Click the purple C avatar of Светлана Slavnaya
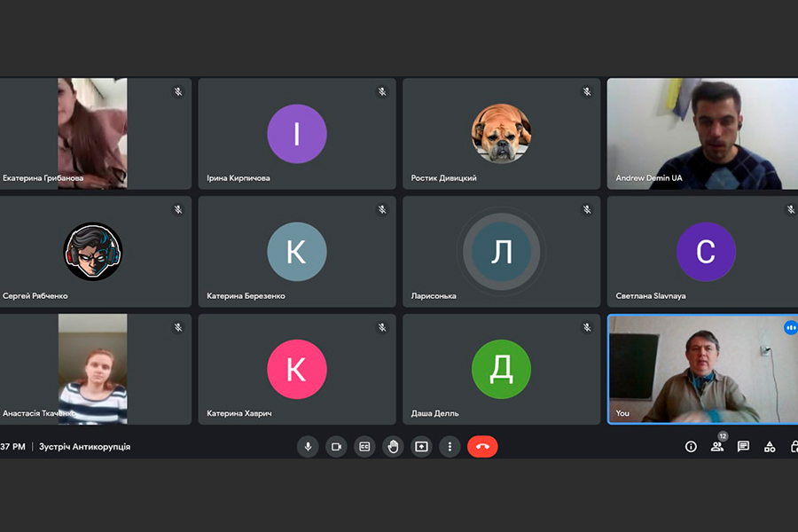This screenshot has height=532, width=798. coord(706,252)
